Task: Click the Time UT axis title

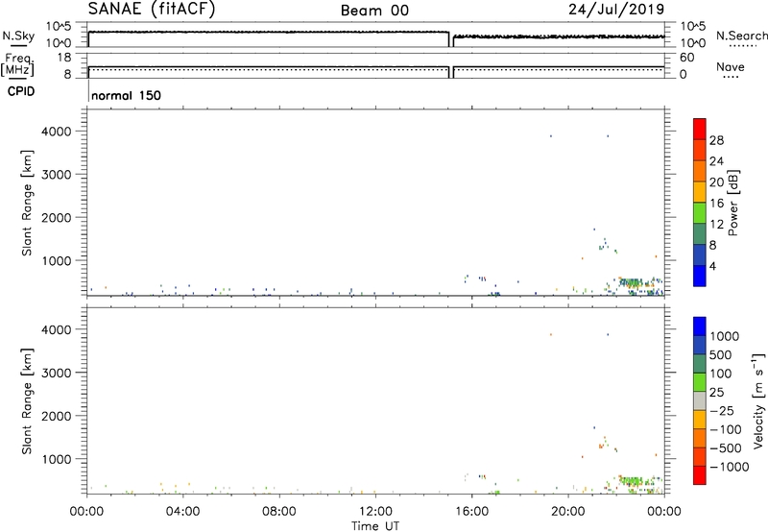Action: [375, 526]
